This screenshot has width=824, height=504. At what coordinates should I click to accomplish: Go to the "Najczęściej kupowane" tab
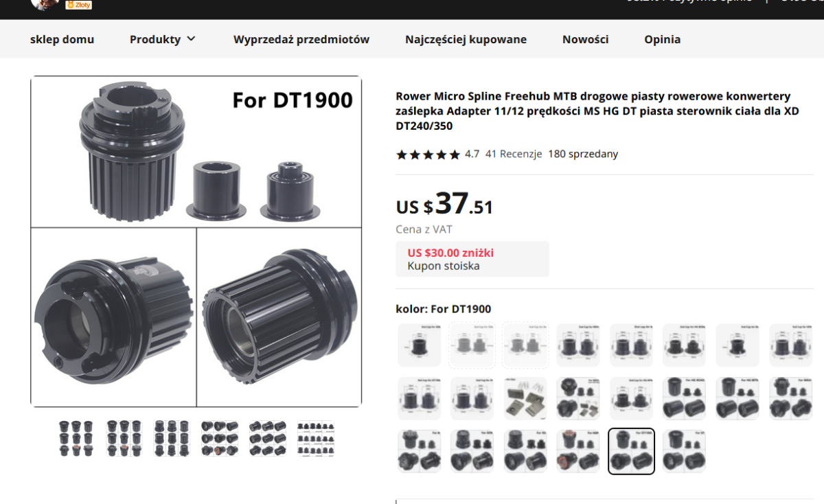tap(466, 39)
